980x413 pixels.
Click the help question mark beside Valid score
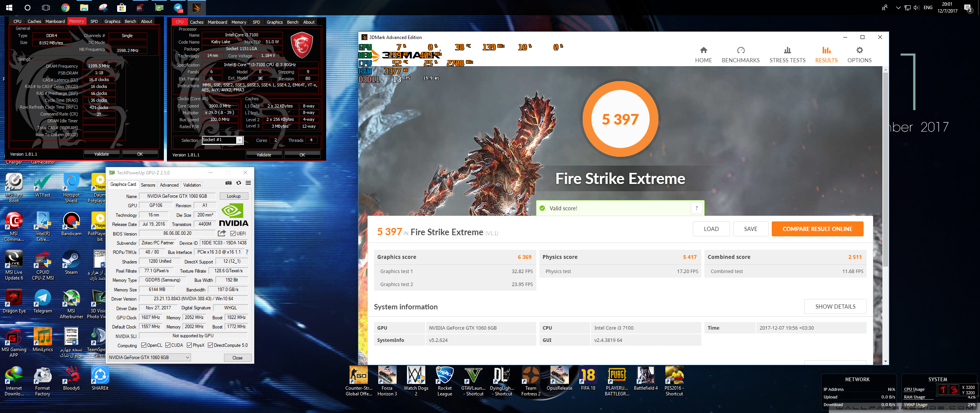point(697,208)
